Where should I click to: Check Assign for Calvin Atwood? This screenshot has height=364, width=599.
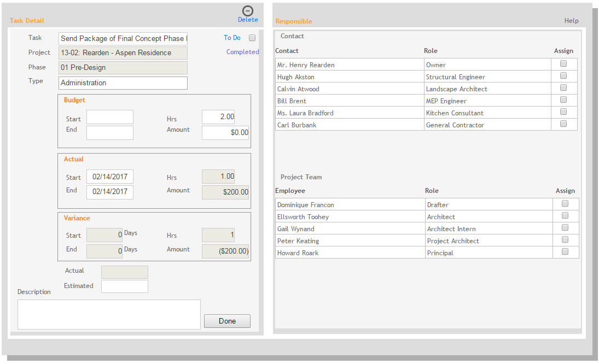(x=563, y=88)
